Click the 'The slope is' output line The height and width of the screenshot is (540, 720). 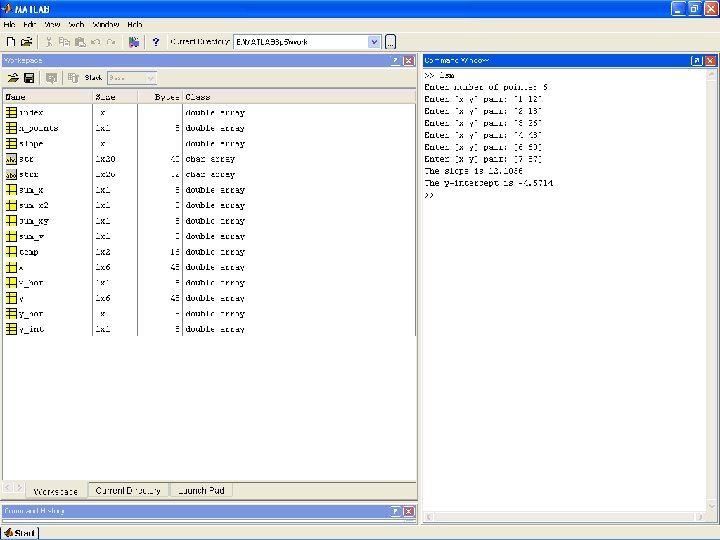pyautogui.click(x=473, y=171)
